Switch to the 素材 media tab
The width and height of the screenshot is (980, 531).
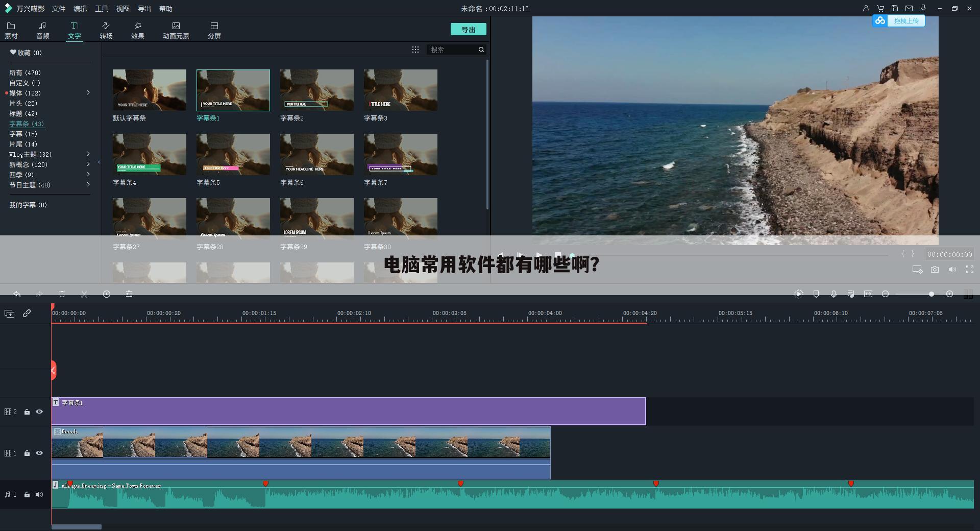[x=11, y=31]
